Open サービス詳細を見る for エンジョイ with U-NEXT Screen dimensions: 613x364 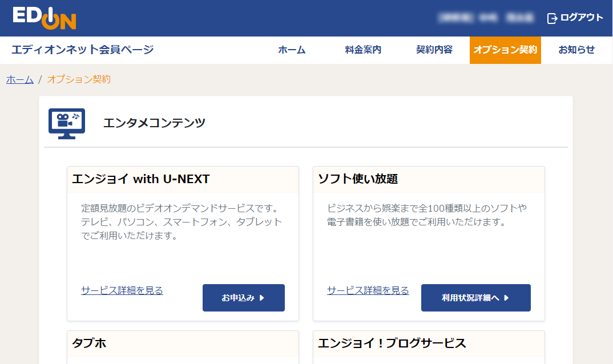tap(121, 290)
